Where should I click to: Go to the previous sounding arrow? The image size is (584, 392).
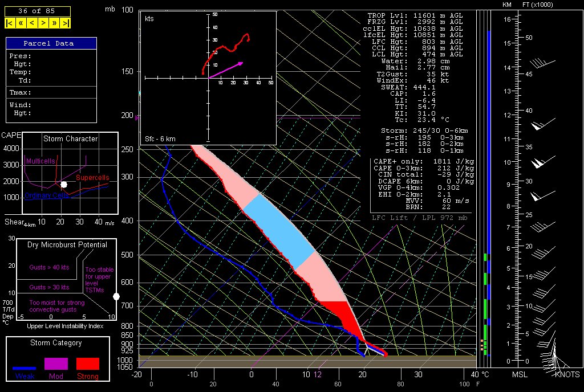pyautogui.click(x=32, y=23)
